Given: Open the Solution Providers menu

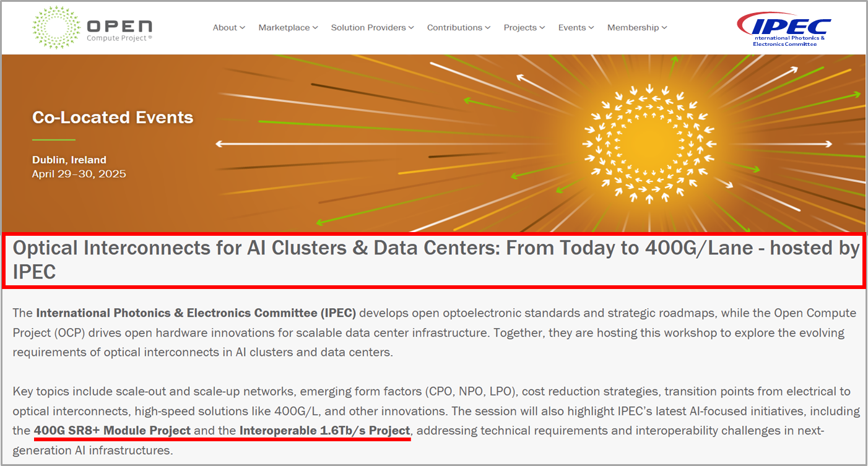Looking at the screenshot, I should [x=372, y=28].
